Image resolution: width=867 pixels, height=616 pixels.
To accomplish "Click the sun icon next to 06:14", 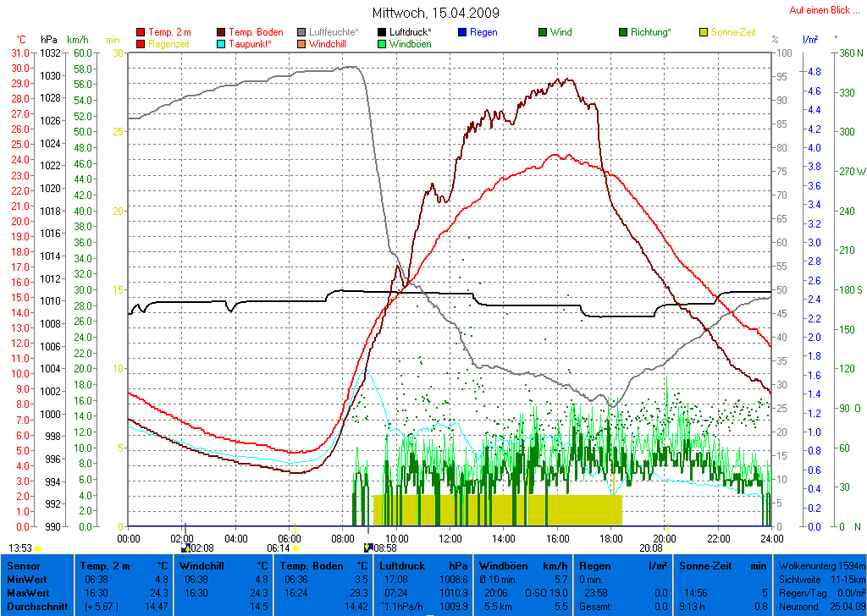I will [x=295, y=548].
